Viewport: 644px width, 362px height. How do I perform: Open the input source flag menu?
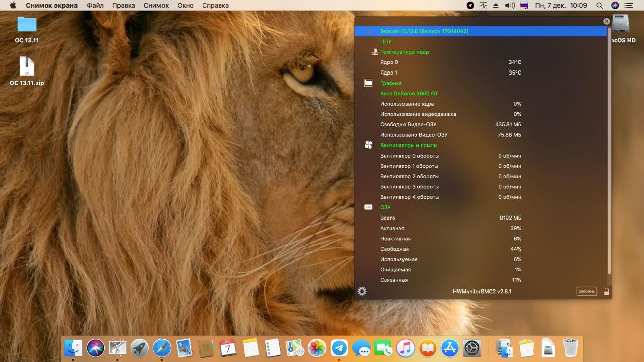tap(524, 5)
